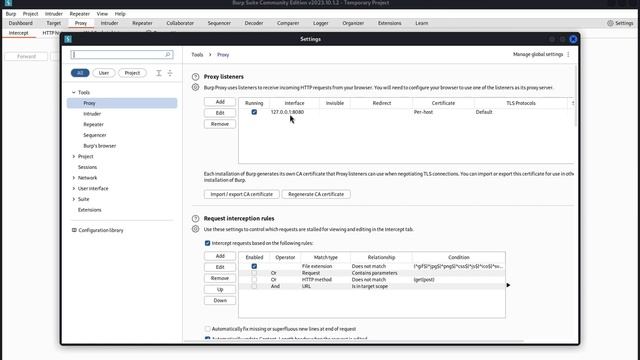Switch to the Dashboard tab
This screenshot has height=360, width=640.
pyautogui.click(x=20, y=23)
